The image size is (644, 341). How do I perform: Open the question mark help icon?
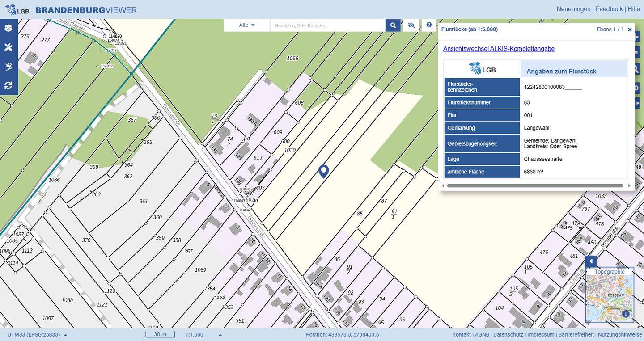click(x=429, y=25)
